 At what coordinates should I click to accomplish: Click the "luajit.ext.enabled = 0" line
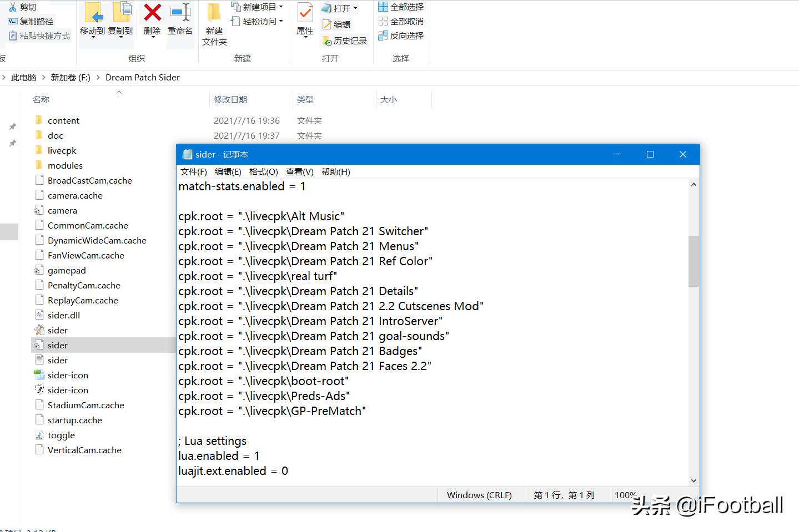point(233,471)
